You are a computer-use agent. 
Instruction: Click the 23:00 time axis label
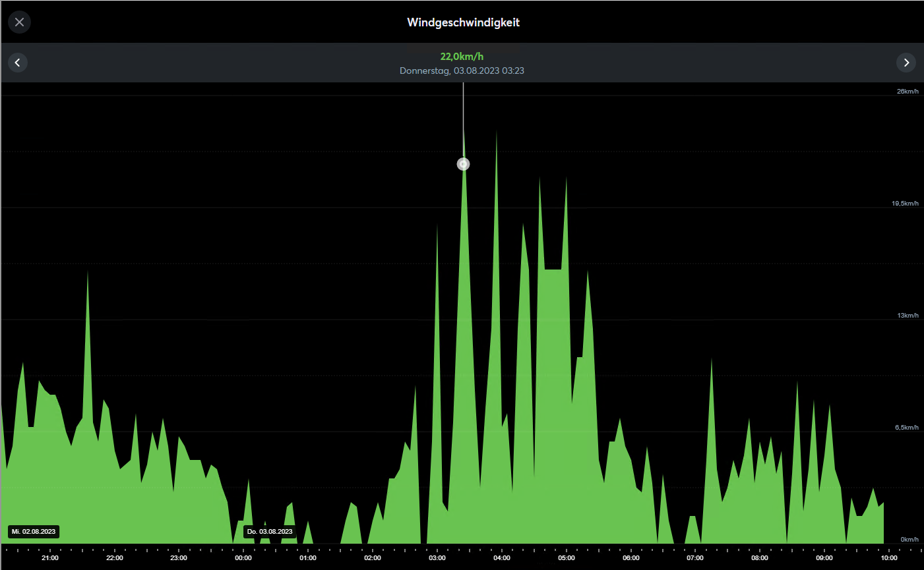179,558
